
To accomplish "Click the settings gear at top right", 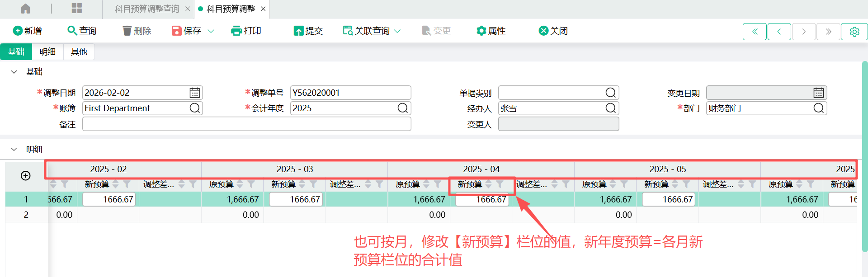I will [x=854, y=32].
